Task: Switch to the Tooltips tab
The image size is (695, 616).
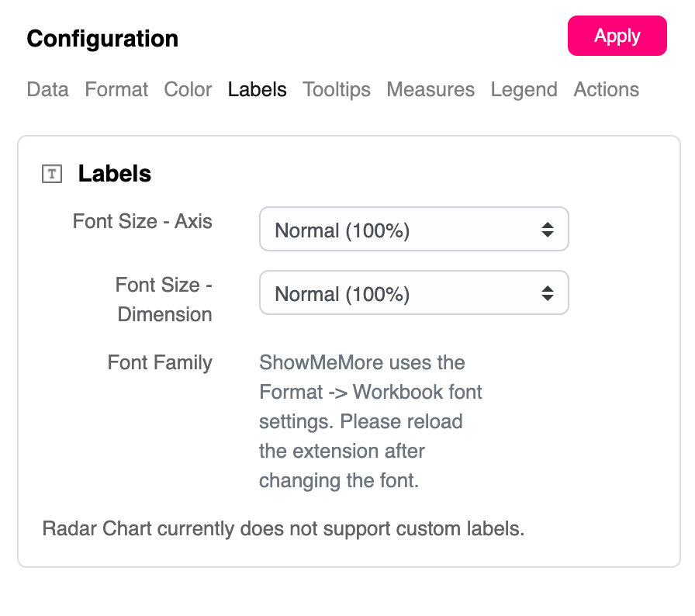Action: (337, 90)
